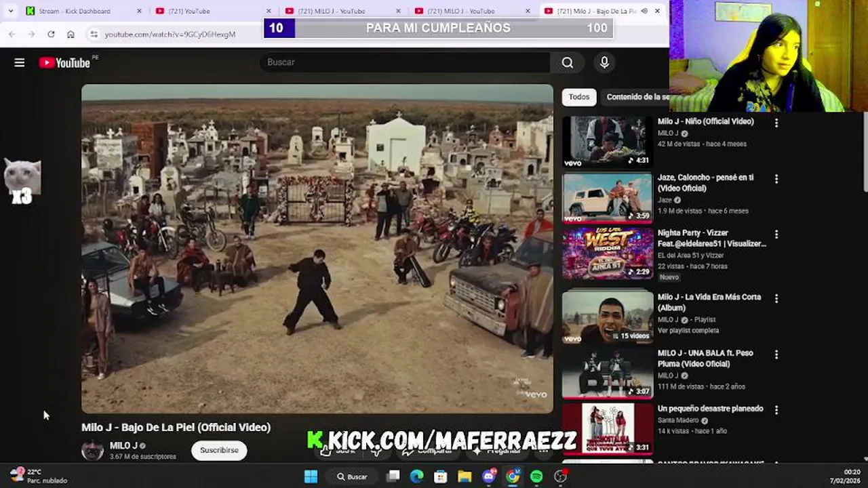This screenshot has height=488, width=868.
Task: Open File Explorer from taskbar
Action: [465, 476]
